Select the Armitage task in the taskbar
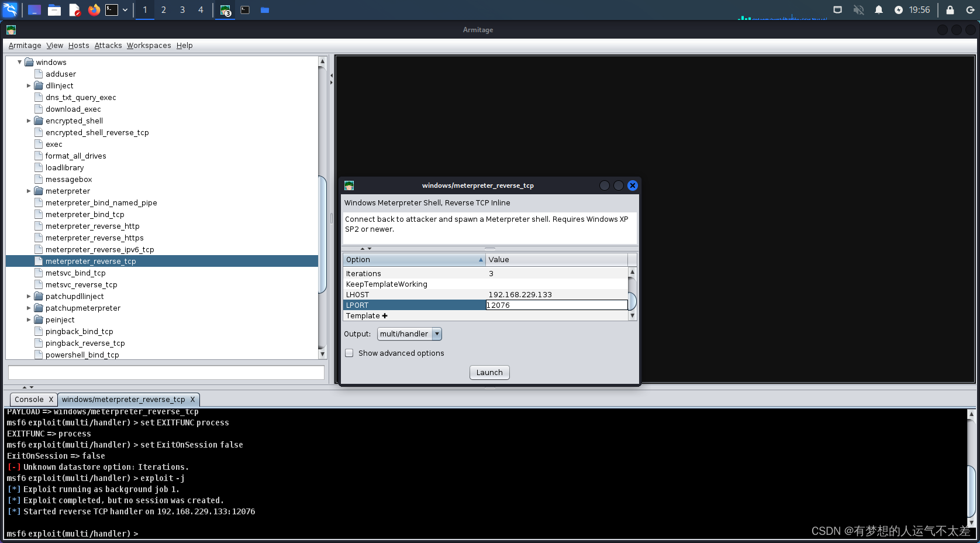980x543 pixels. [226, 10]
